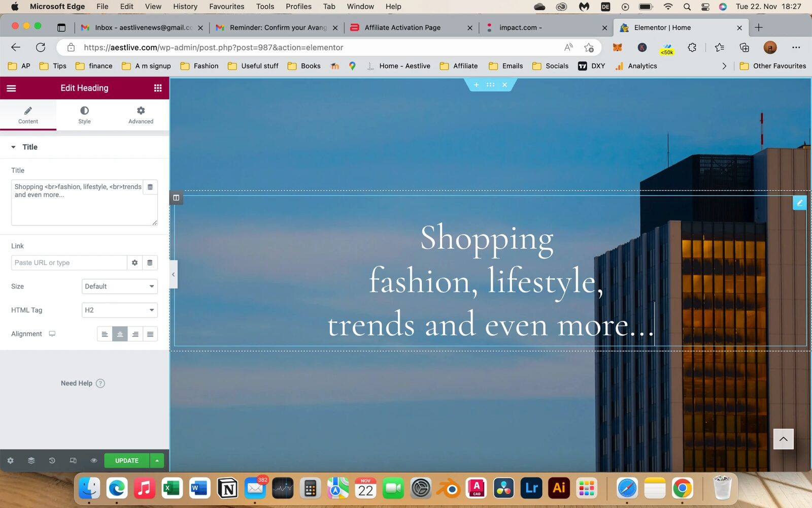Set heading alignment to justified
Screen dimensions: 812x508
coord(150,334)
